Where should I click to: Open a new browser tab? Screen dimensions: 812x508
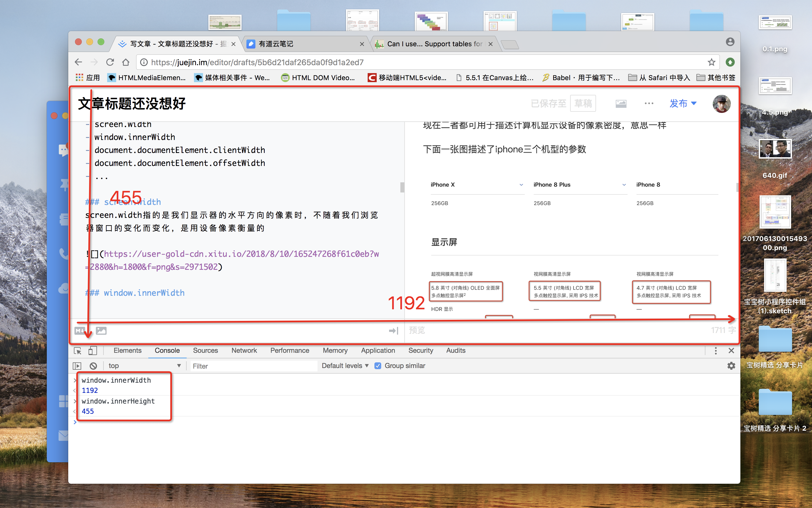[x=510, y=45]
